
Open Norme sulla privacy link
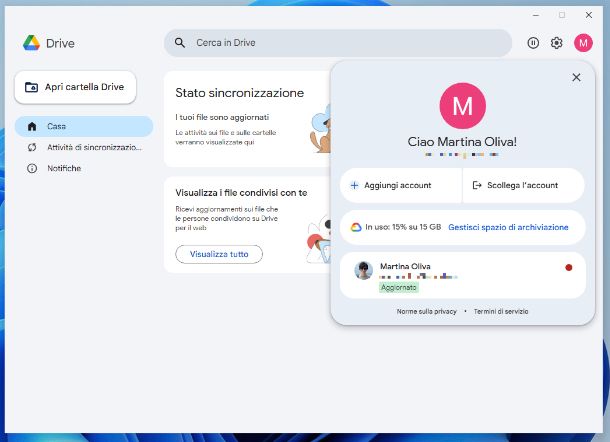pyautogui.click(x=426, y=311)
